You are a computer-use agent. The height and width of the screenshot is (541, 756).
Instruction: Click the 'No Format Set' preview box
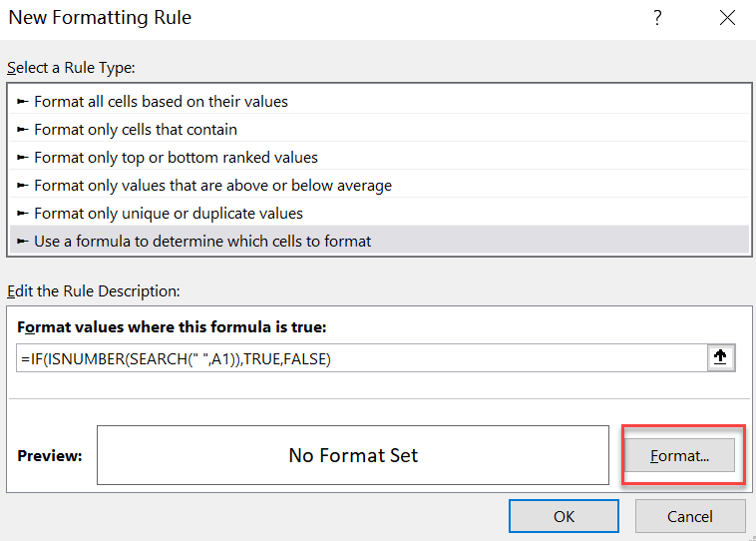353,455
